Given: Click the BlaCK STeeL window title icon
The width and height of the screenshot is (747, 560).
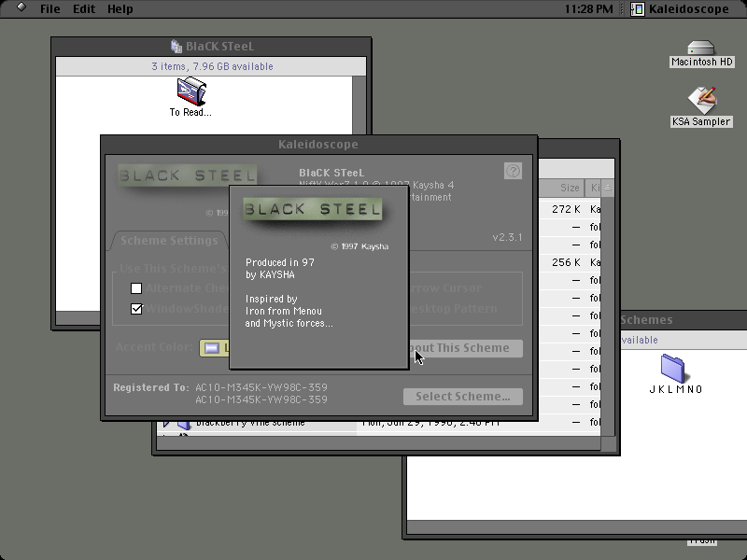Looking at the screenshot, I should pos(176,46).
